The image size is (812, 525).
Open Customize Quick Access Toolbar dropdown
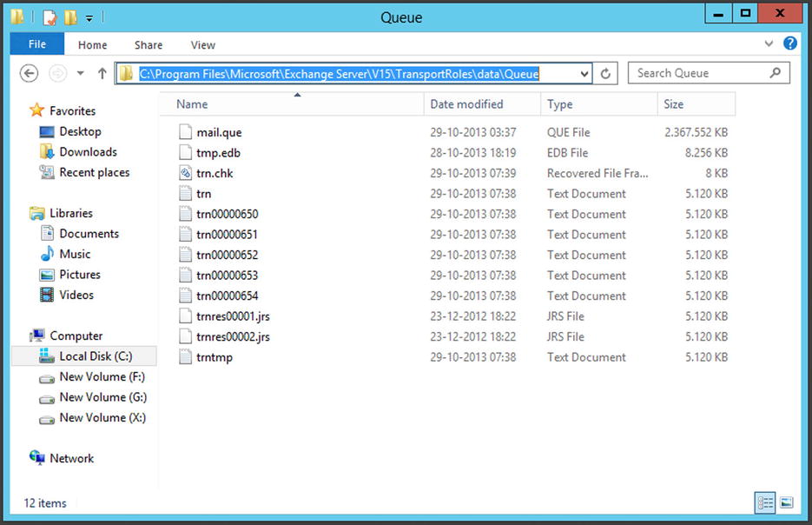[x=89, y=18]
